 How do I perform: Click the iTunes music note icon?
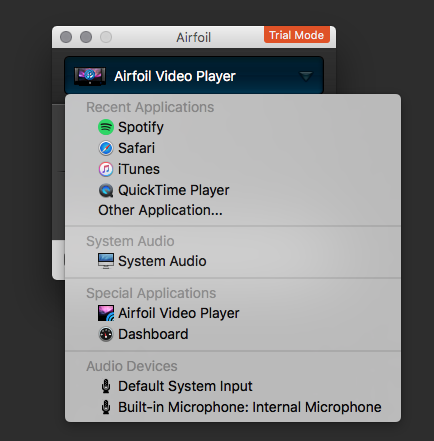(106, 169)
